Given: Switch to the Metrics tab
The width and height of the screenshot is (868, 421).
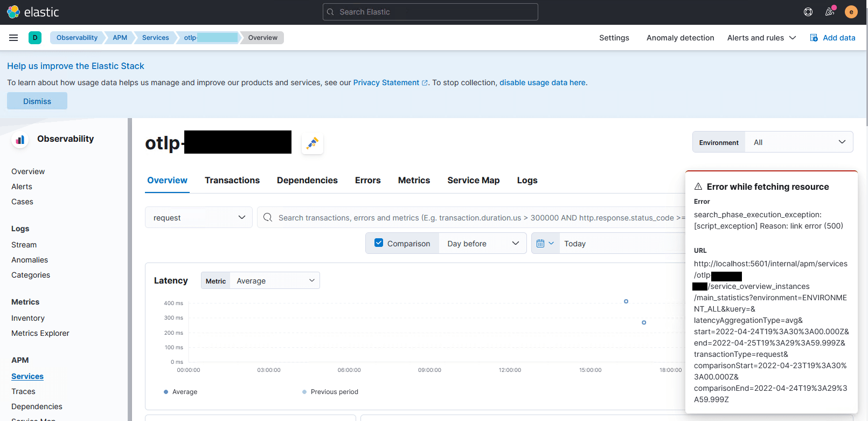Looking at the screenshot, I should (x=414, y=181).
